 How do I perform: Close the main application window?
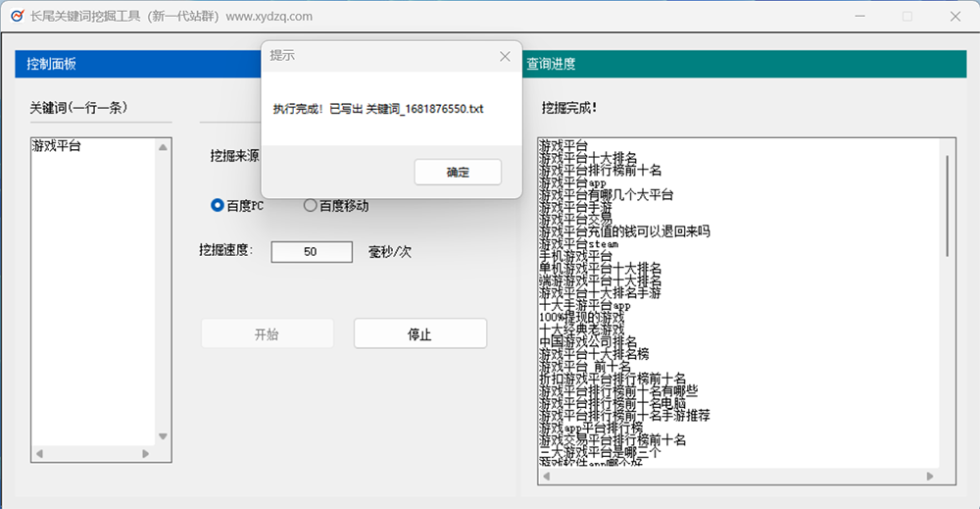[955, 16]
